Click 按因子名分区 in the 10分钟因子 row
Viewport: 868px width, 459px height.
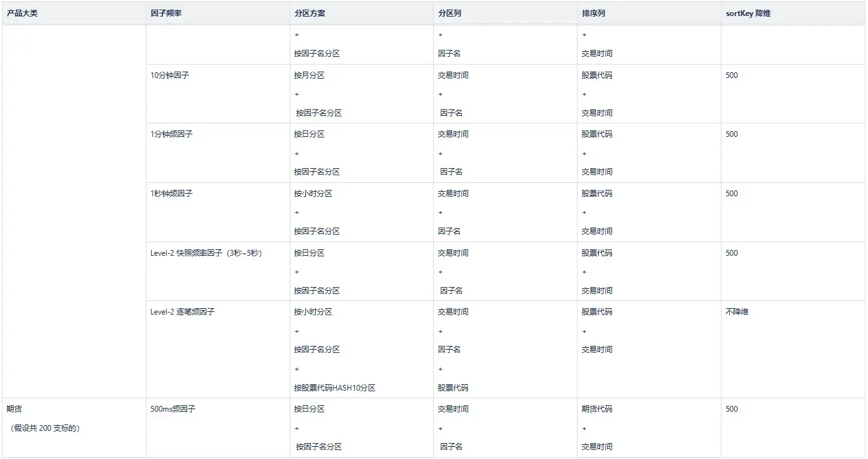tap(319, 113)
